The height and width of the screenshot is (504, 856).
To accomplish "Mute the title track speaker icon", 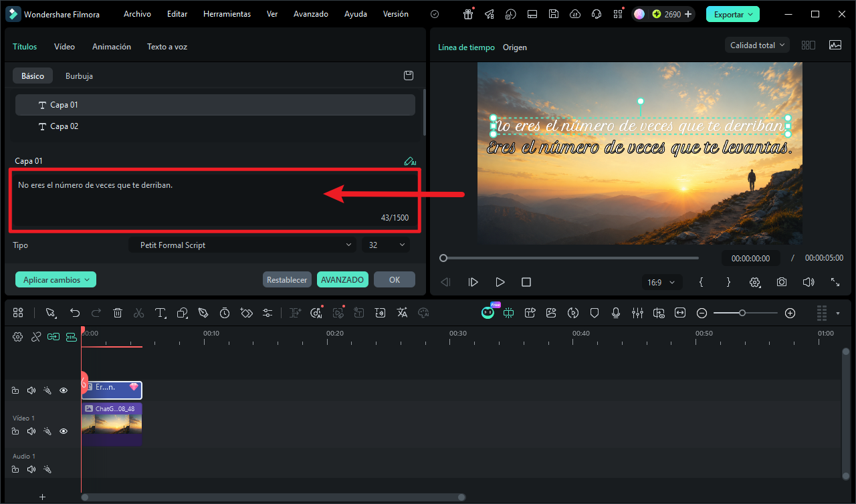I will 31,390.
